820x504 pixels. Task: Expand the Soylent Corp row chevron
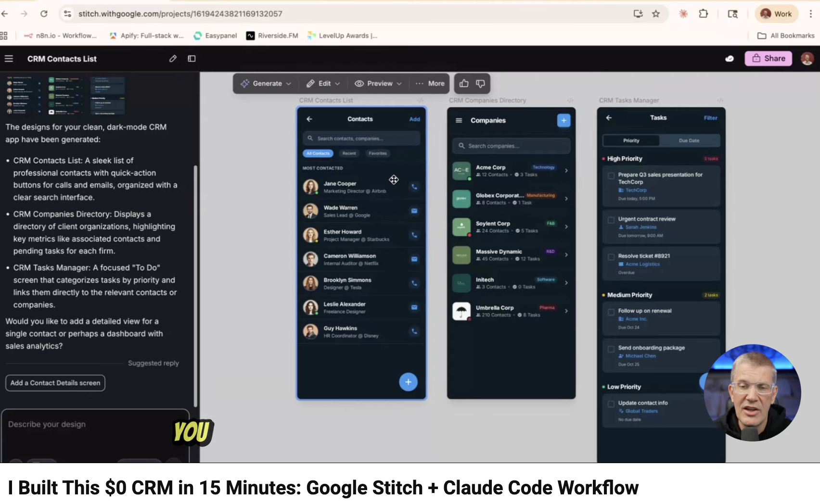click(566, 227)
